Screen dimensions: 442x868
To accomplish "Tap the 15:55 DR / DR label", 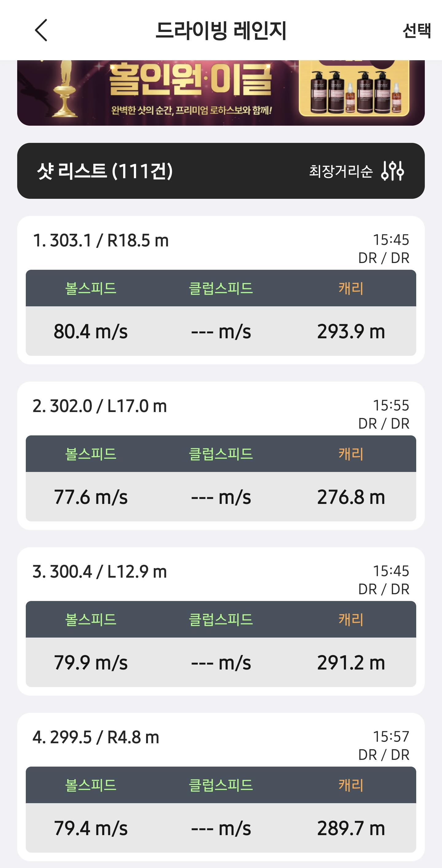I will tap(384, 414).
